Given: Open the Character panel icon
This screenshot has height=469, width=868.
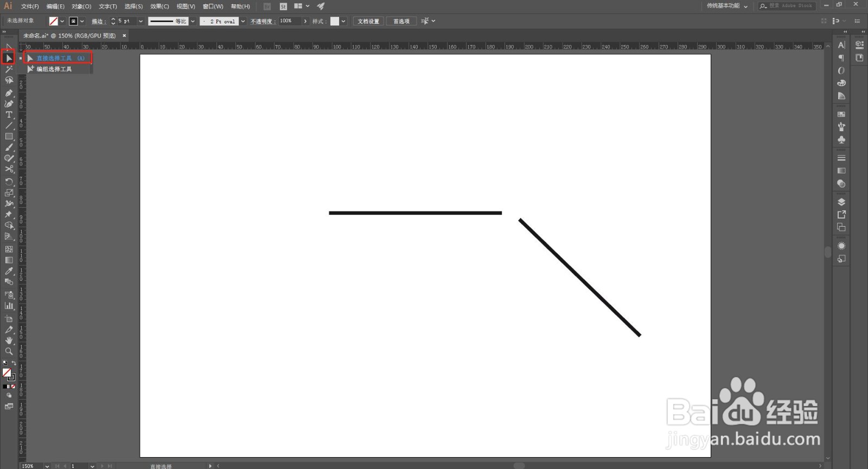Looking at the screenshot, I should click(841, 45).
